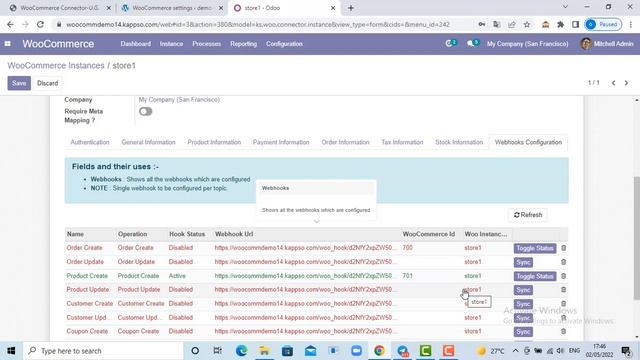Sort by Hook Status column header
The width and height of the screenshot is (640, 360).
(187, 234)
